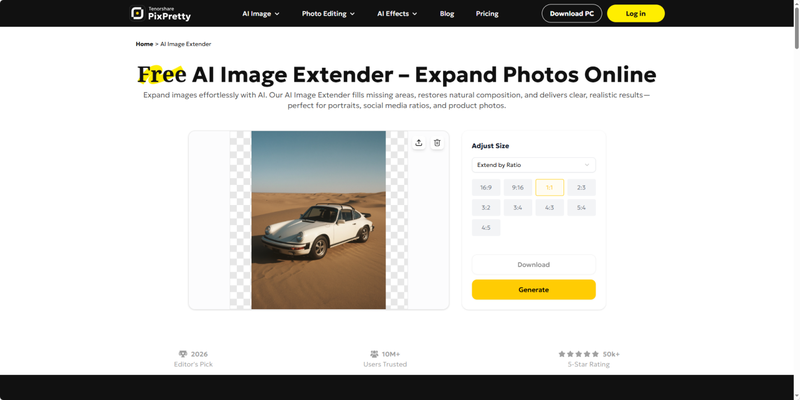This screenshot has width=800, height=400.
Task: Open the AI Effects menu
Action: click(x=397, y=14)
